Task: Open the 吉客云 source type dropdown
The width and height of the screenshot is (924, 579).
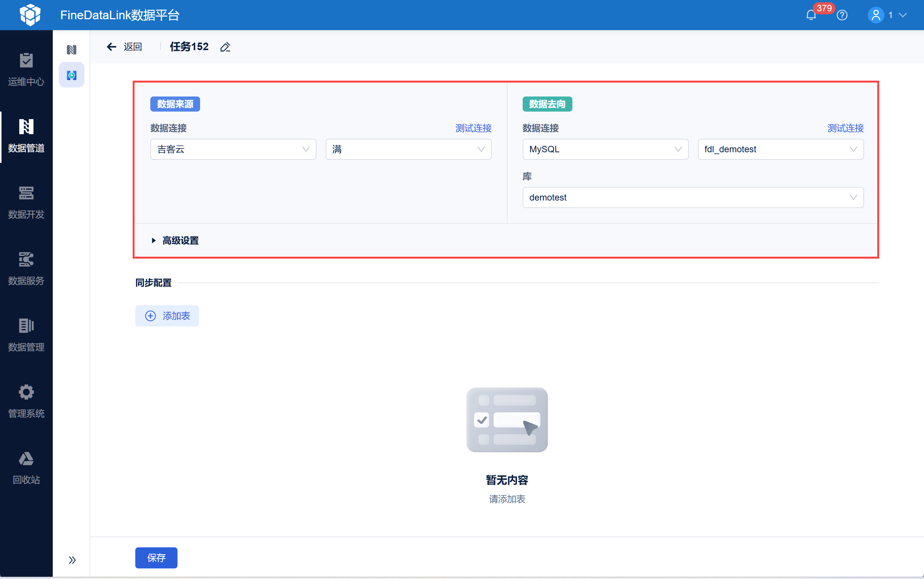Action: [x=233, y=149]
